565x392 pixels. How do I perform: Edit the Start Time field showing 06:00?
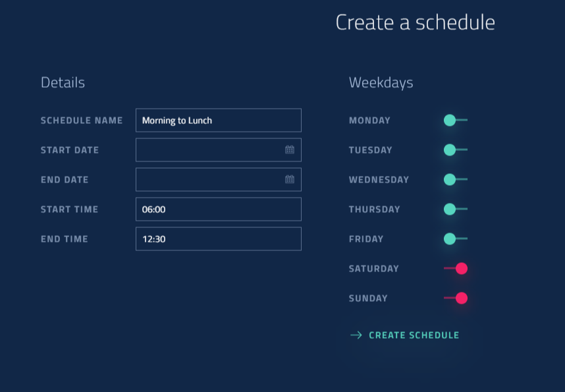tap(218, 209)
